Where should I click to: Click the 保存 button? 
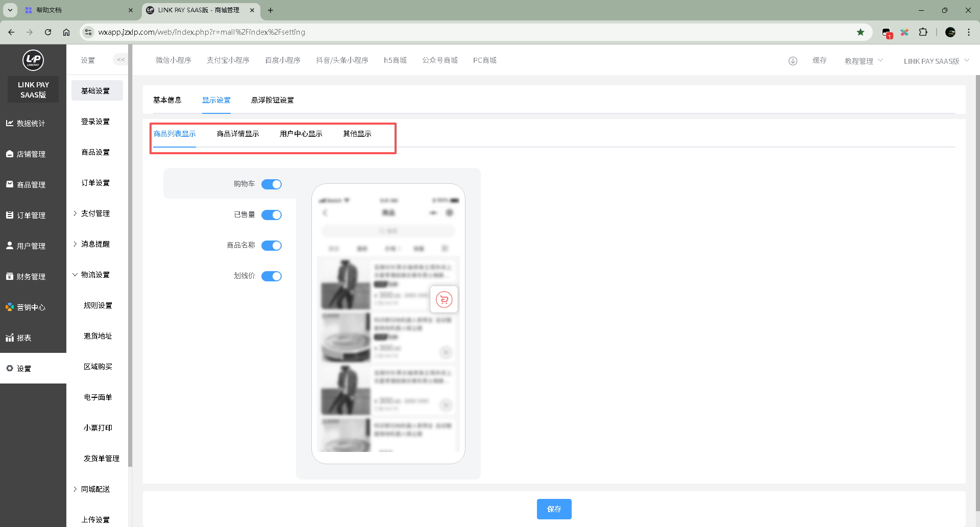coord(554,509)
